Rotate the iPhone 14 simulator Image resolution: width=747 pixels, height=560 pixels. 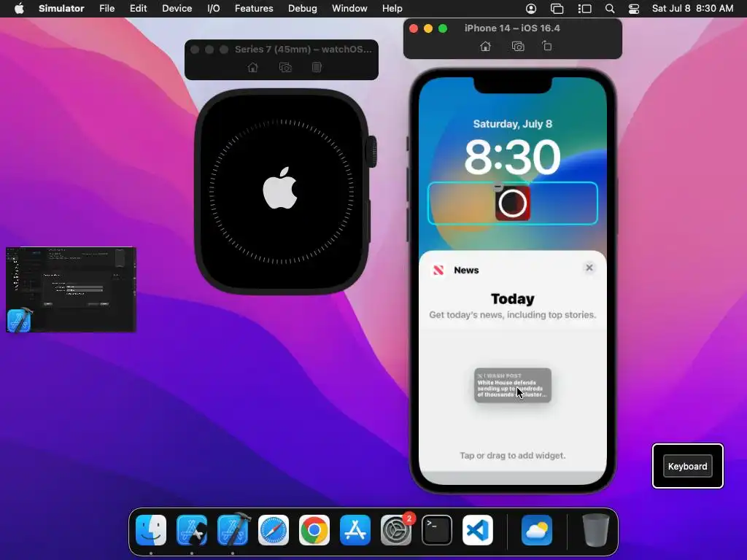click(547, 46)
